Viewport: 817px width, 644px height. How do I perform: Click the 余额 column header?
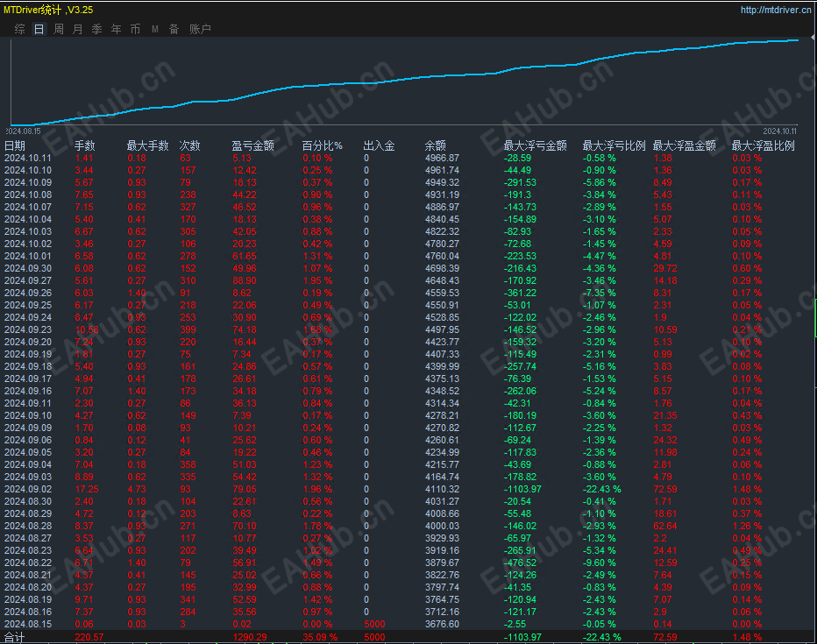click(435, 145)
